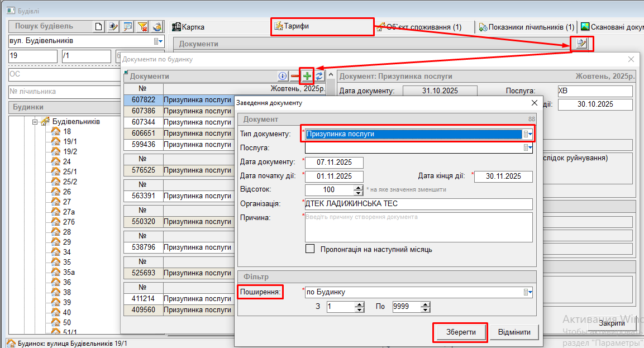This screenshot has height=348, width=644.
Task: Open the documents edit icon in Документи header
Action: click(582, 44)
